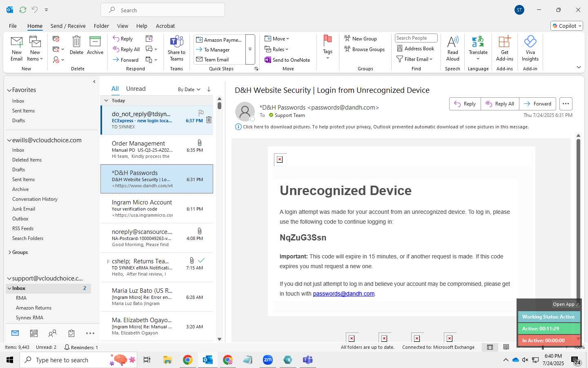Open File Explorer from the taskbar
Viewport: 588px width, 368px height.
[x=167, y=360]
